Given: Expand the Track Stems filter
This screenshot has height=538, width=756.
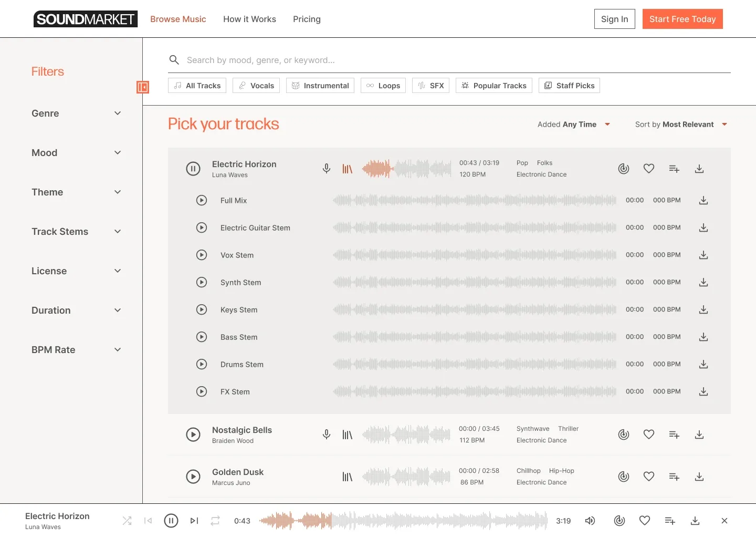Looking at the screenshot, I should [77, 232].
